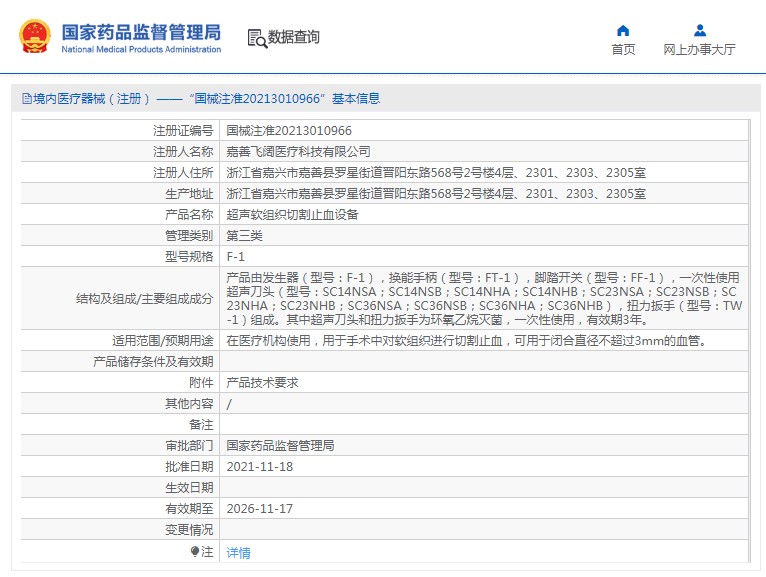Open 网上办事大厅 user icon
Image resolution: width=766 pixels, height=577 pixels.
coord(700,31)
